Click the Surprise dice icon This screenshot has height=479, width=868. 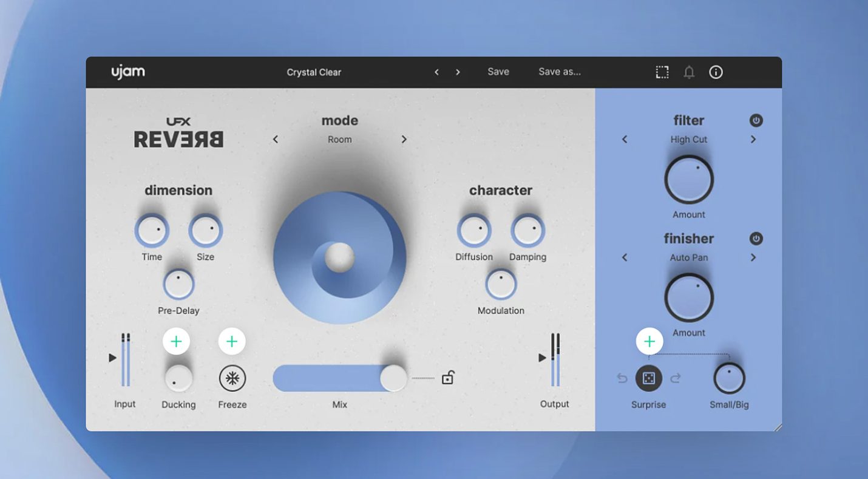pos(648,378)
